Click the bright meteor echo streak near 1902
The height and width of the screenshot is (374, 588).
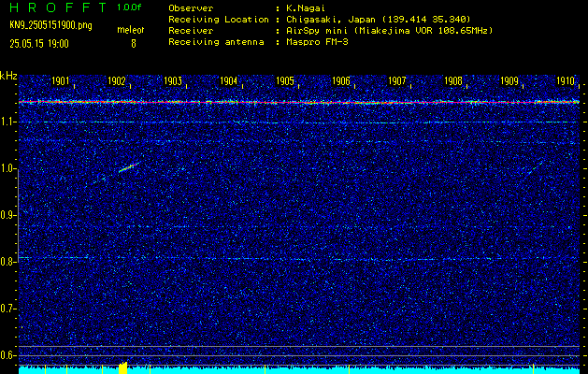(129, 167)
